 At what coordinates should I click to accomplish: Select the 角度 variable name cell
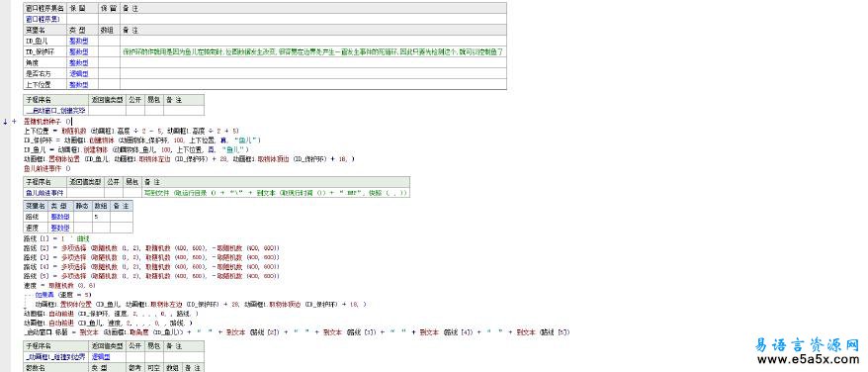[44, 62]
